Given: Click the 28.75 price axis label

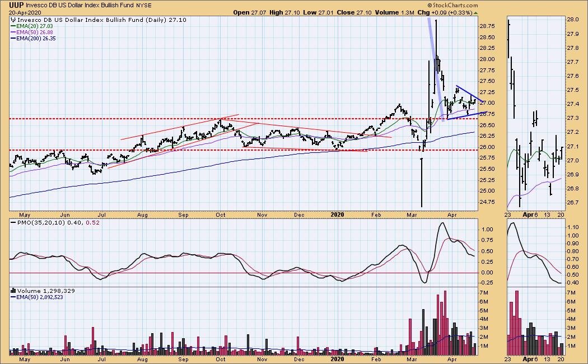Looking at the screenshot, I should tap(487, 26).
